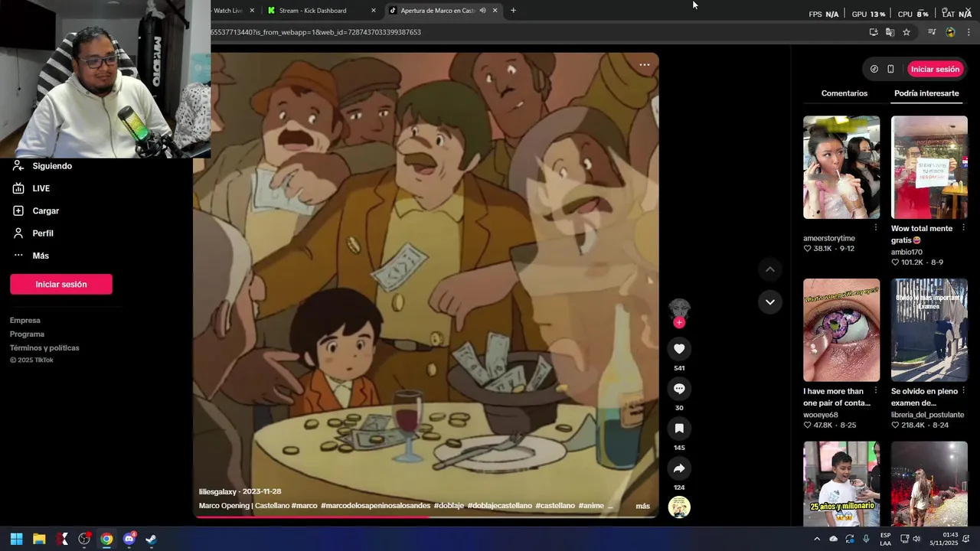
Task: Open the author's avatar above the like button
Action: (679, 309)
